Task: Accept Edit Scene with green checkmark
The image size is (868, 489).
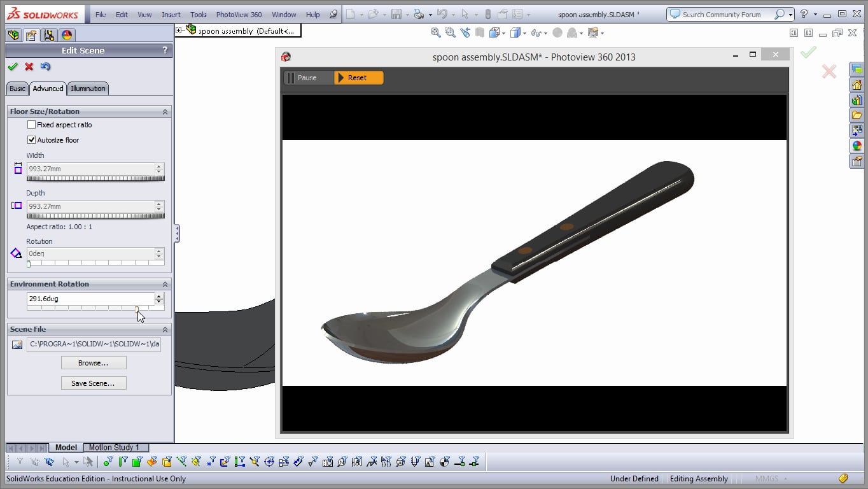Action: tap(13, 66)
